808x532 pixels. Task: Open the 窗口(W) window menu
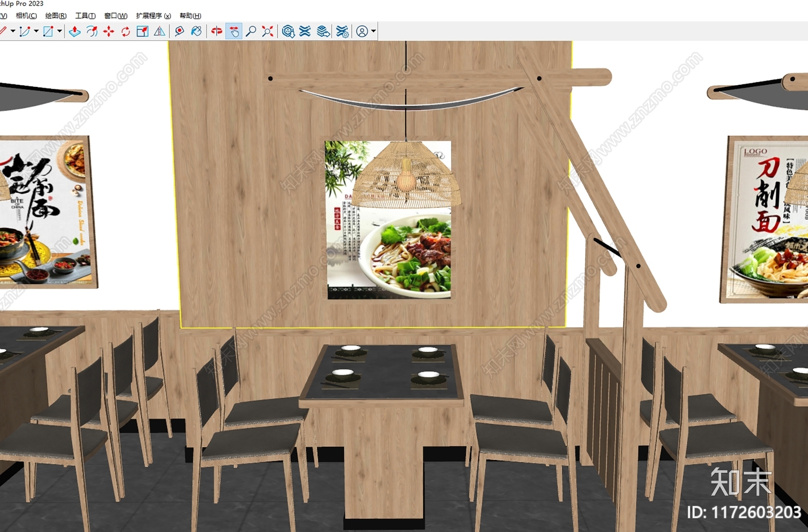[116, 16]
